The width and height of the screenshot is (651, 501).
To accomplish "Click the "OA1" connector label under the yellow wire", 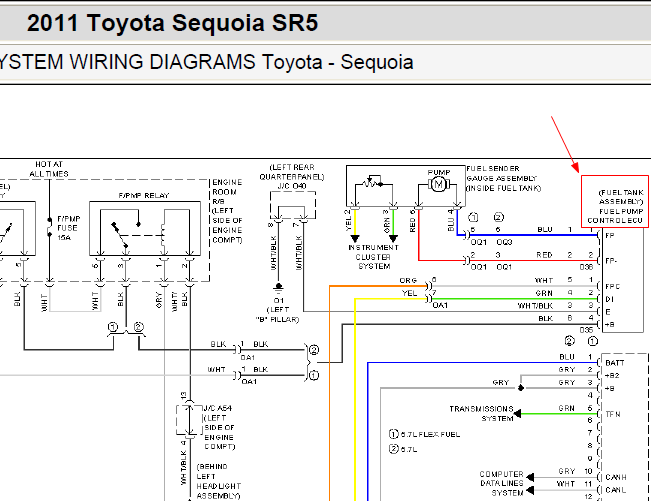I will (x=440, y=305).
